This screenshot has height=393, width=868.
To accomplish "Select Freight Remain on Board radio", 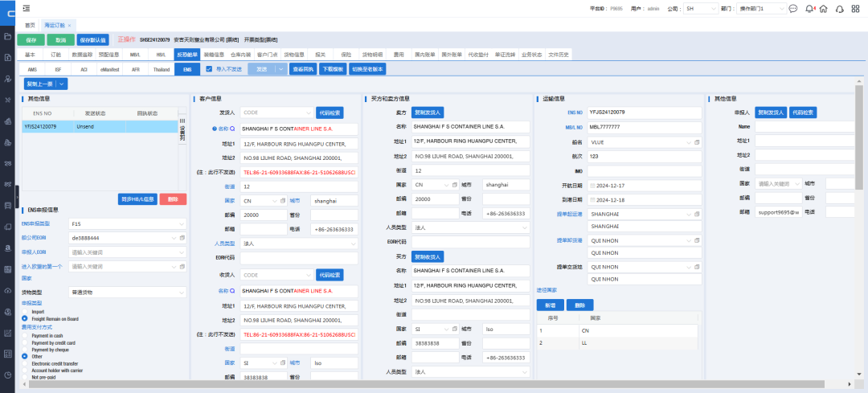I will [x=24, y=319].
